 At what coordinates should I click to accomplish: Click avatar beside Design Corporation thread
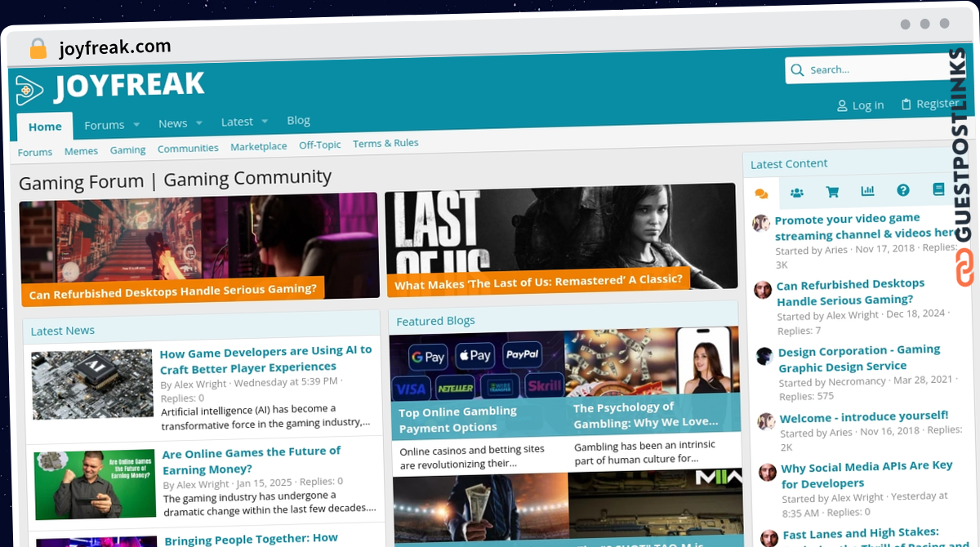(x=764, y=356)
